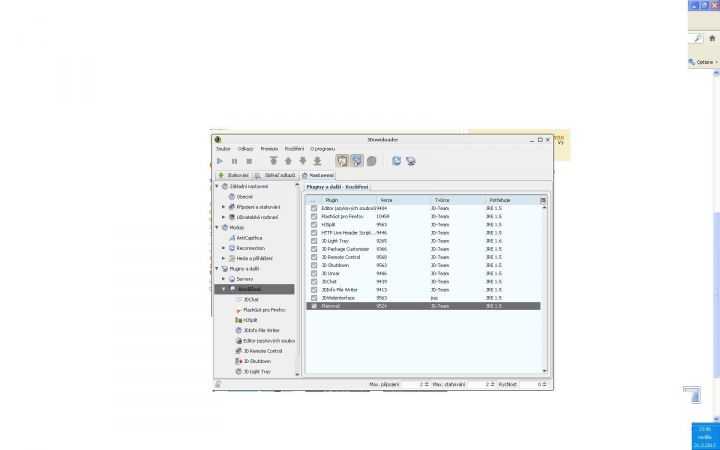Toggle the auto-reconnect toolbar icon
Image resolution: width=720 pixels, height=450 pixels.
(357, 161)
